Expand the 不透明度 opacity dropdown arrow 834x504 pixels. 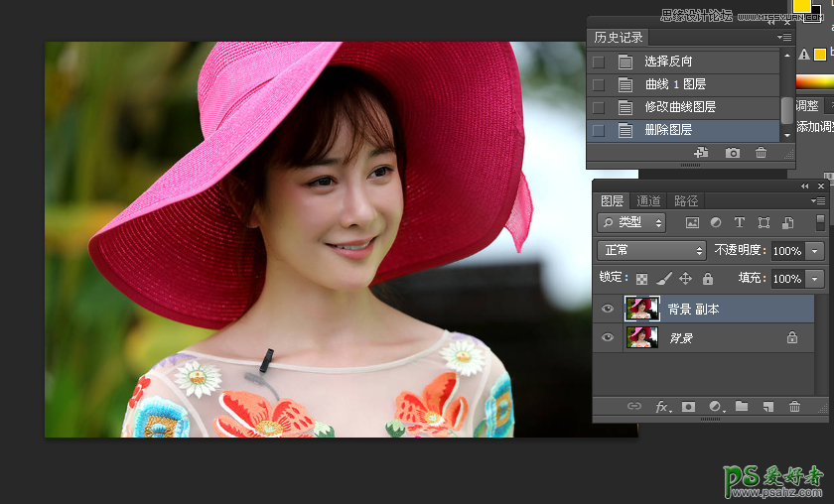pyautogui.click(x=815, y=251)
